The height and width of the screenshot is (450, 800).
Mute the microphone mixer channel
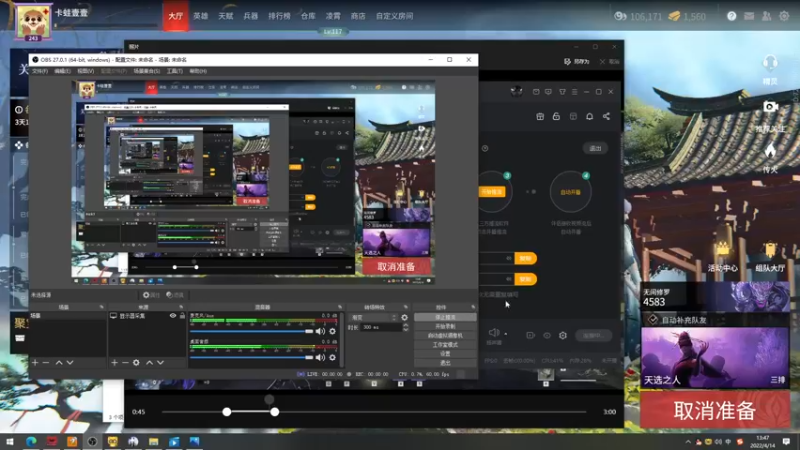[x=320, y=331]
